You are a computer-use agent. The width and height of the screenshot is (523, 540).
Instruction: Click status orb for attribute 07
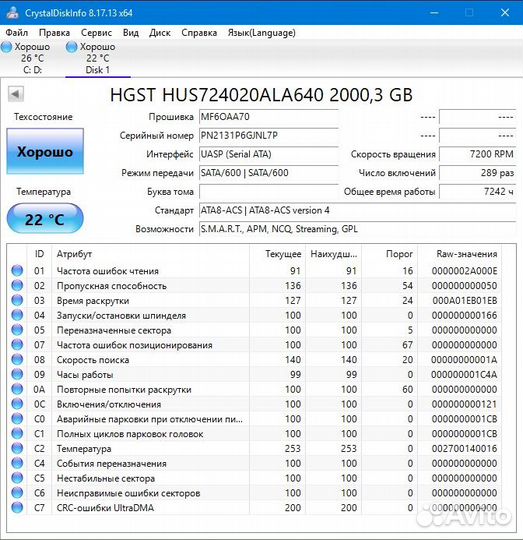tap(17, 344)
